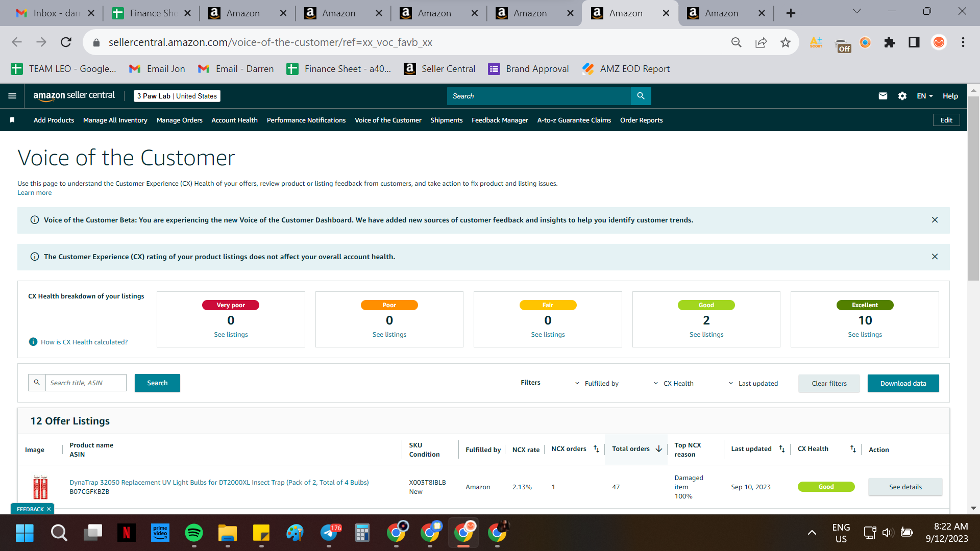The image size is (980, 551).
Task: Go to Account Health in the nav bar
Action: 234,120
